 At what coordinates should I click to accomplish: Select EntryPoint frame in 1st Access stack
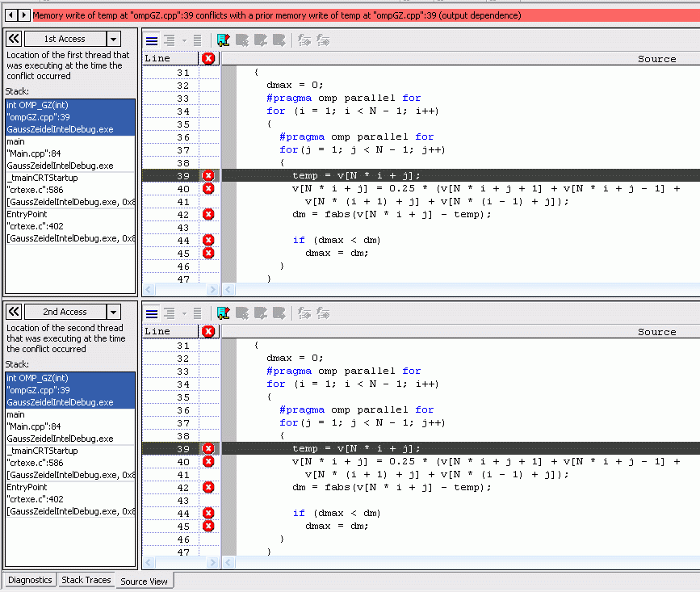click(x=70, y=226)
